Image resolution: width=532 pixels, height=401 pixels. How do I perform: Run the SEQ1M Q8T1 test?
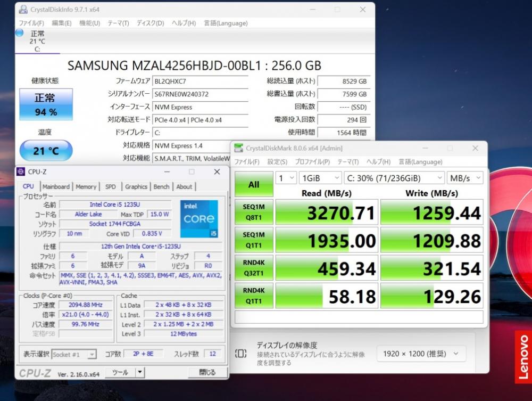click(254, 212)
